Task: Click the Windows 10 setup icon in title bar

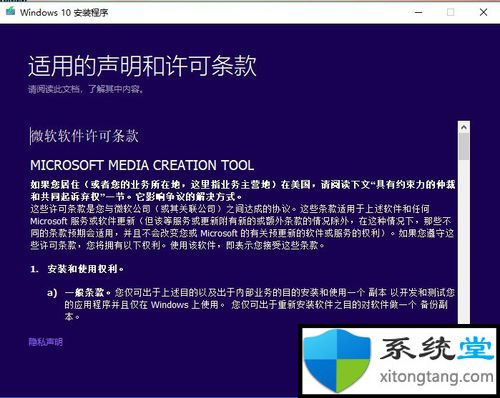Action: 10,12
